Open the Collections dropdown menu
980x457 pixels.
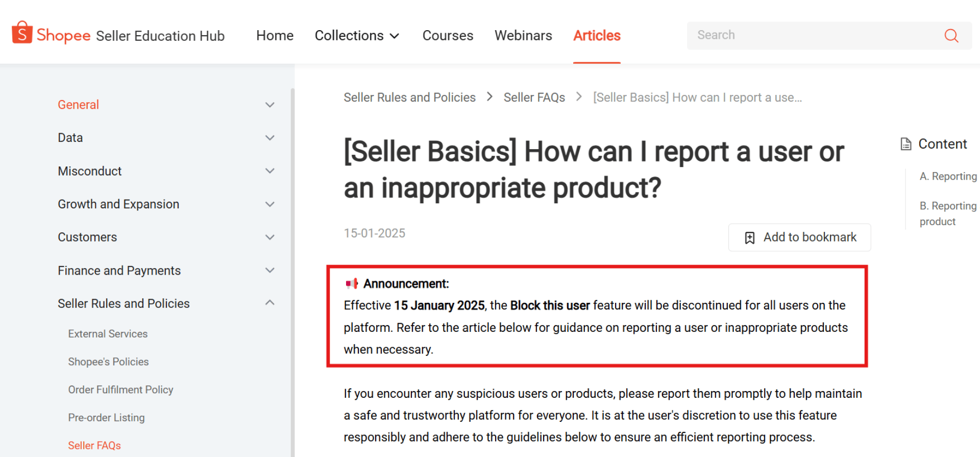coord(356,36)
